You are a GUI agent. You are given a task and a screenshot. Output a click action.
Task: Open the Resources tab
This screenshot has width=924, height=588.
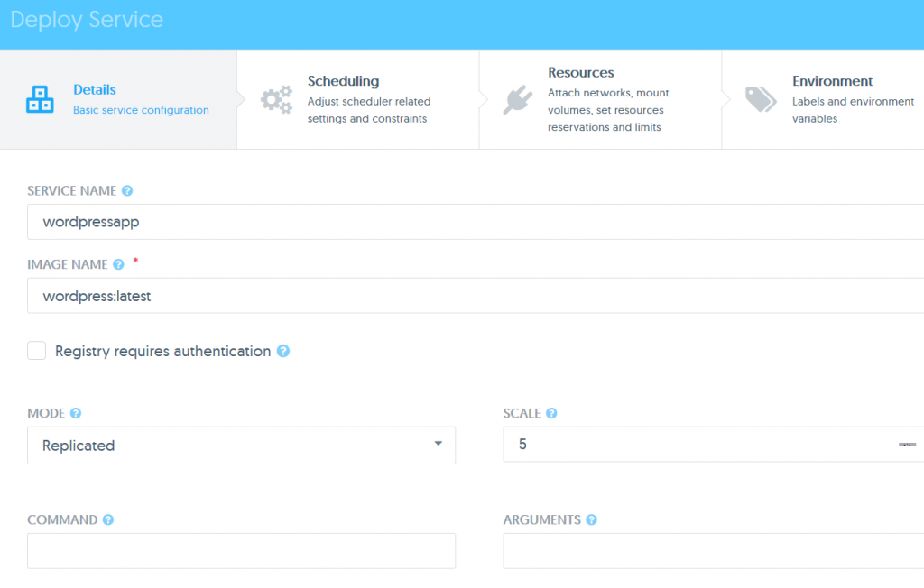click(x=600, y=99)
